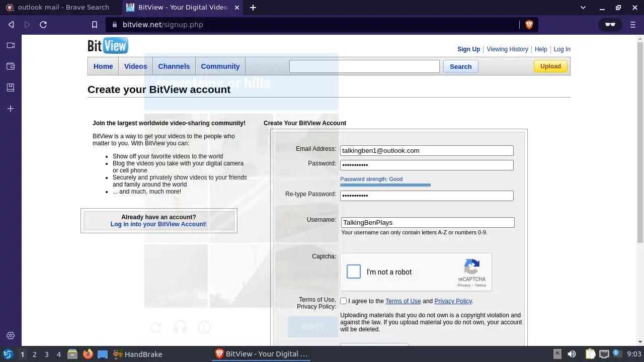Open the Community navigation tab

pos(220,66)
